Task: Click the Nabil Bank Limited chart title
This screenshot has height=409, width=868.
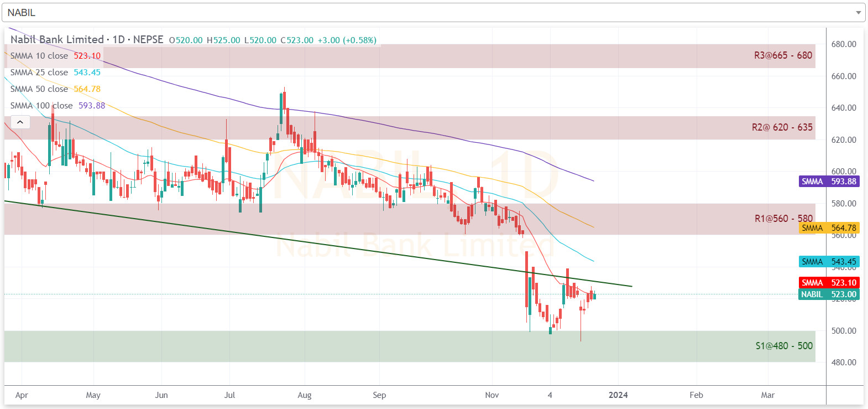Action: click(87, 40)
